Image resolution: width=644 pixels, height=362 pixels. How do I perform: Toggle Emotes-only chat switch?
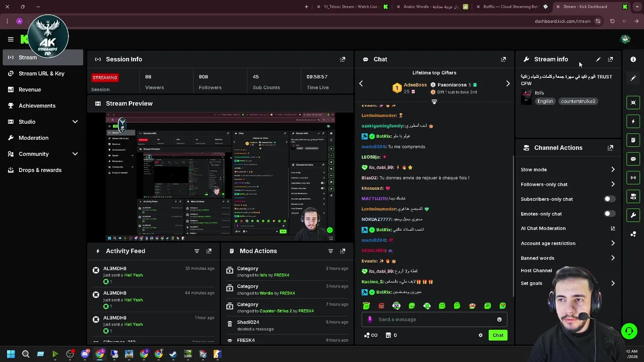609,214
